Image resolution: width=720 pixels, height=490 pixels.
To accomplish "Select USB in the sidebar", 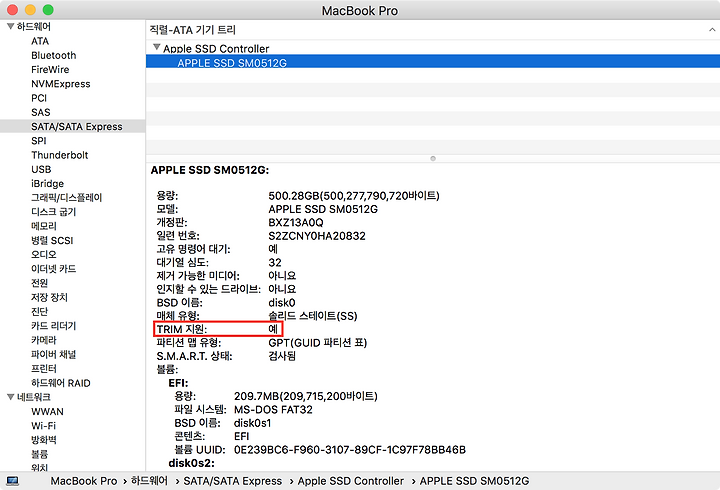I will tap(41, 169).
